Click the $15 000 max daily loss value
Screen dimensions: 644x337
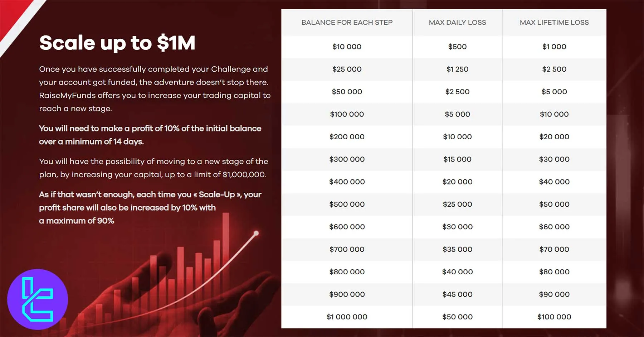457,159
